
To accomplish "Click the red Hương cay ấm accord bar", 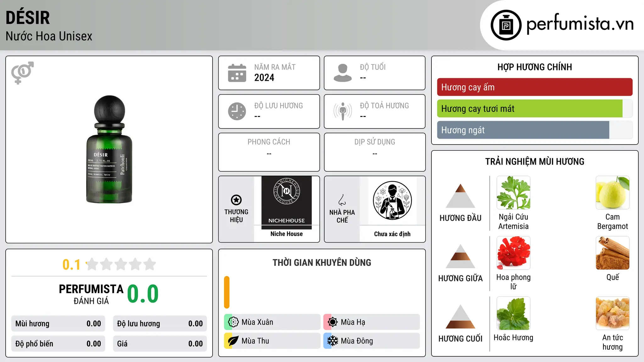I will pyautogui.click(x=535, y=87).
